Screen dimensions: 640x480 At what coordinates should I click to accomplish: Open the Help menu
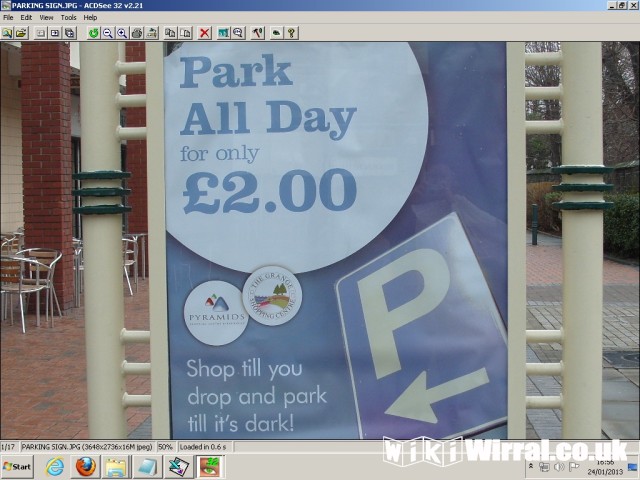pyautogui.click(x=90, y=17)
